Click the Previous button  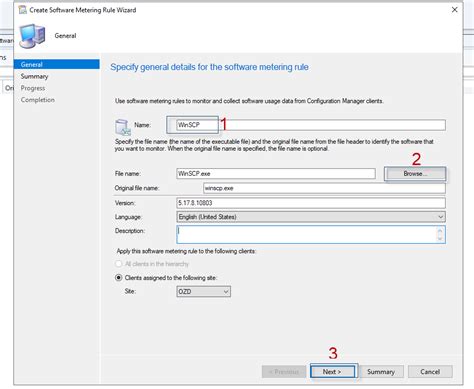tap(284, 372)
